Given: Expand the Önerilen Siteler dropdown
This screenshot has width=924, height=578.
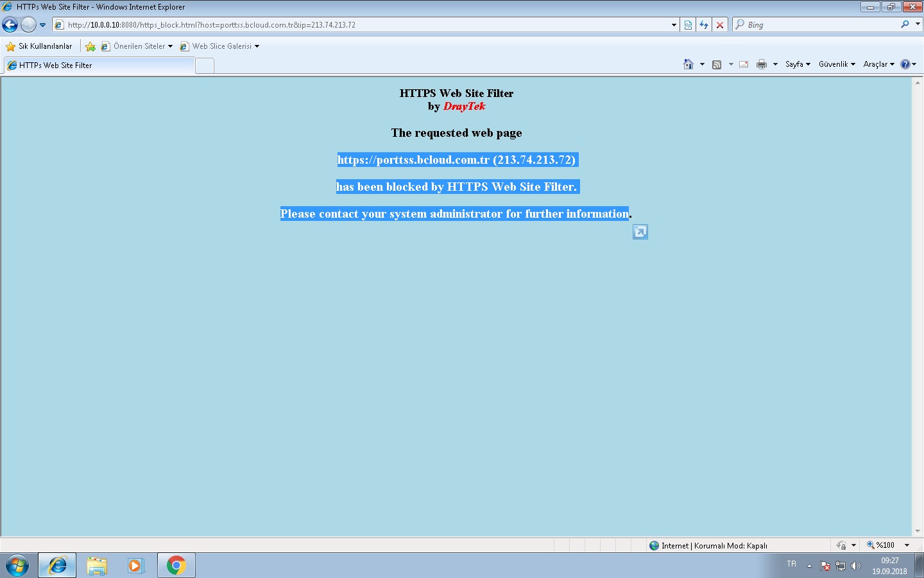Looking at the screenshot, I should 170,46.
